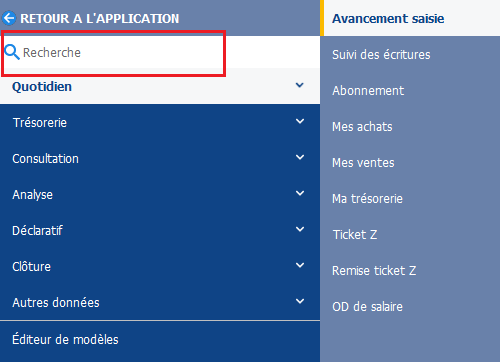Select Avancement saisie entry
500x362 pixels.
388,19
